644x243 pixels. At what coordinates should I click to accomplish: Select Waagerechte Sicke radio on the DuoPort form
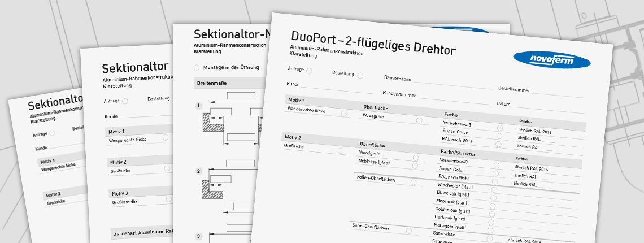pos(344,114)
